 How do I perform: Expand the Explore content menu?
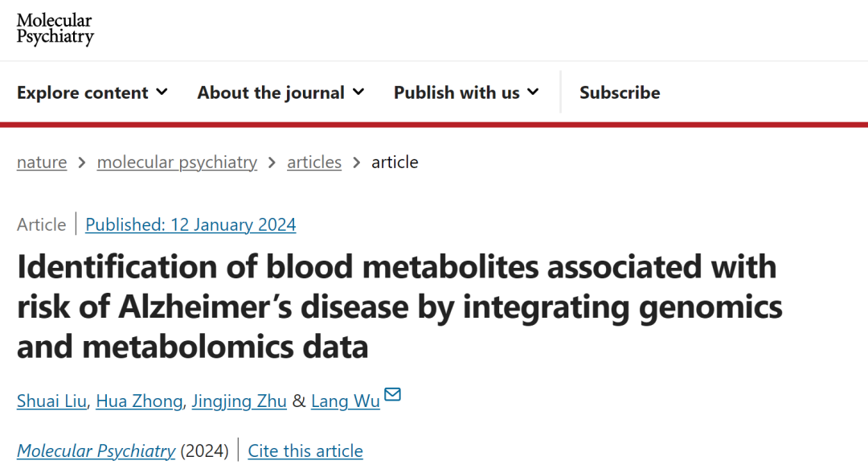coord(92,93)
